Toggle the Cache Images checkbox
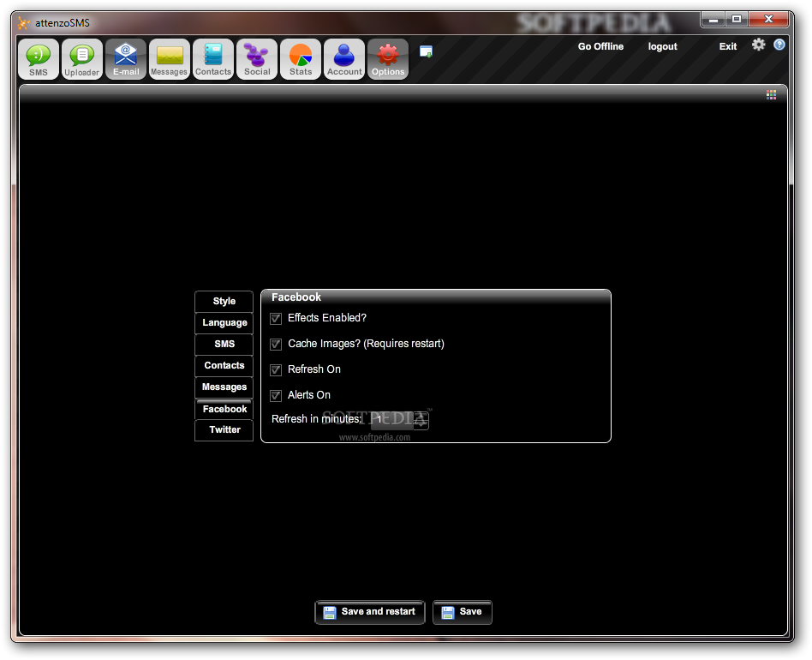 276,344
